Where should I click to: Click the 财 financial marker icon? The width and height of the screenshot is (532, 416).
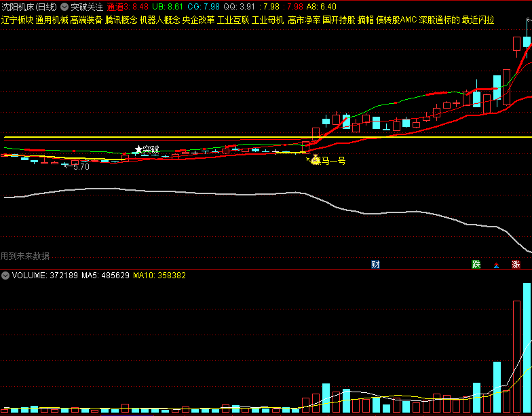[x=375, y=265]
